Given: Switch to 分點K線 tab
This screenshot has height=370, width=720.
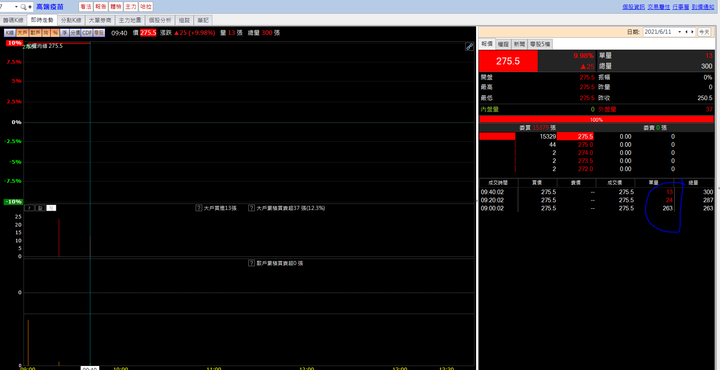Looking at the screenshot, I should (x=71, y=20).
